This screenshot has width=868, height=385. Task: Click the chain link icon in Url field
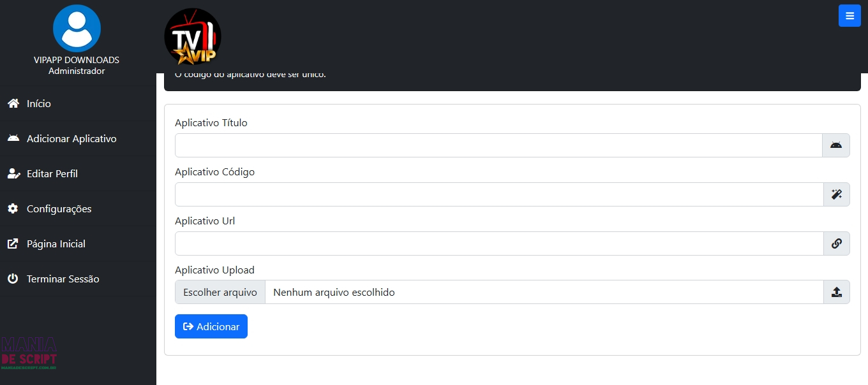pyautogui.click(x=837, y=243)
